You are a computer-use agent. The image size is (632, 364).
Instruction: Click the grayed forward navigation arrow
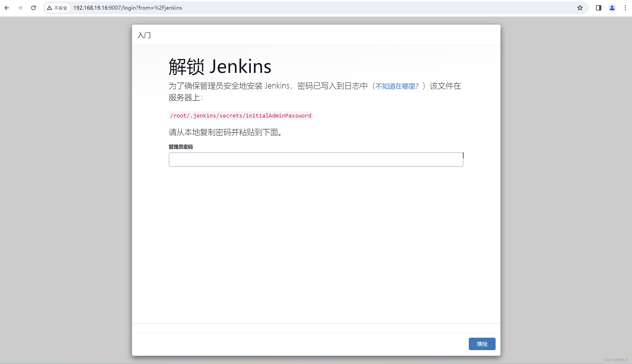(x=20, y=8)
